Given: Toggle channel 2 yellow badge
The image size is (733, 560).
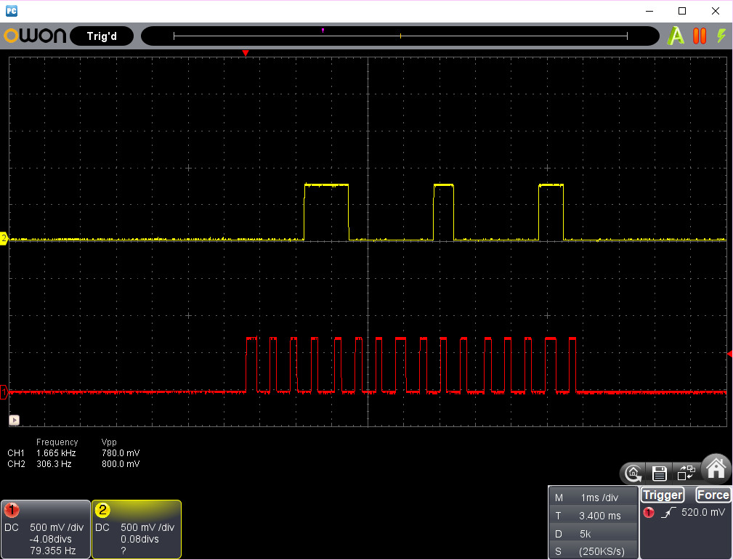Looking at the screenshot, I should [102, 510].
